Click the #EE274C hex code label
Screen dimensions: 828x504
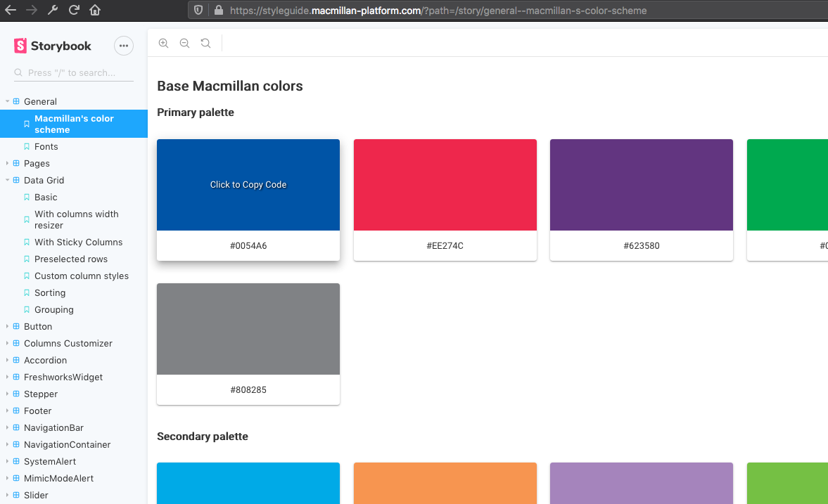pyautogui.click(x=445, y=246)
